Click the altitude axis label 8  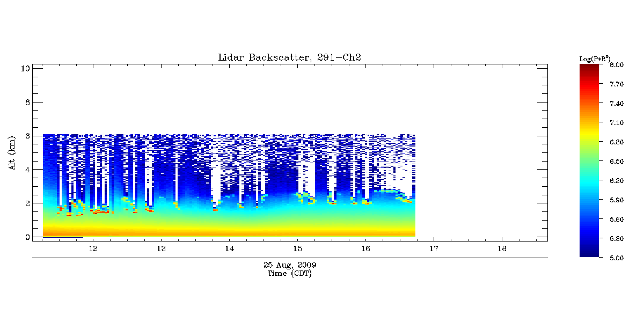pos(26,102)
